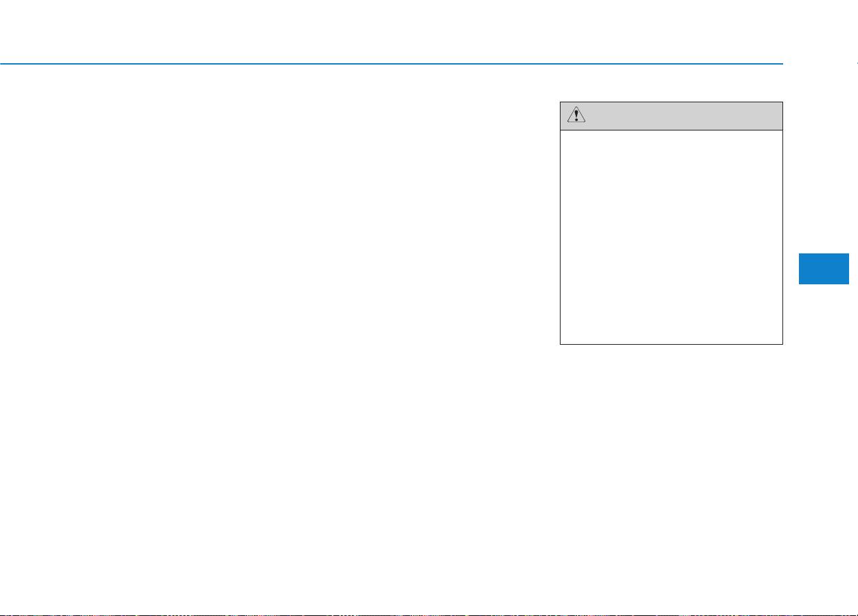858x616 pixels.
Task: Click the blue horizontal header line
Action: [x=392, y=64]
